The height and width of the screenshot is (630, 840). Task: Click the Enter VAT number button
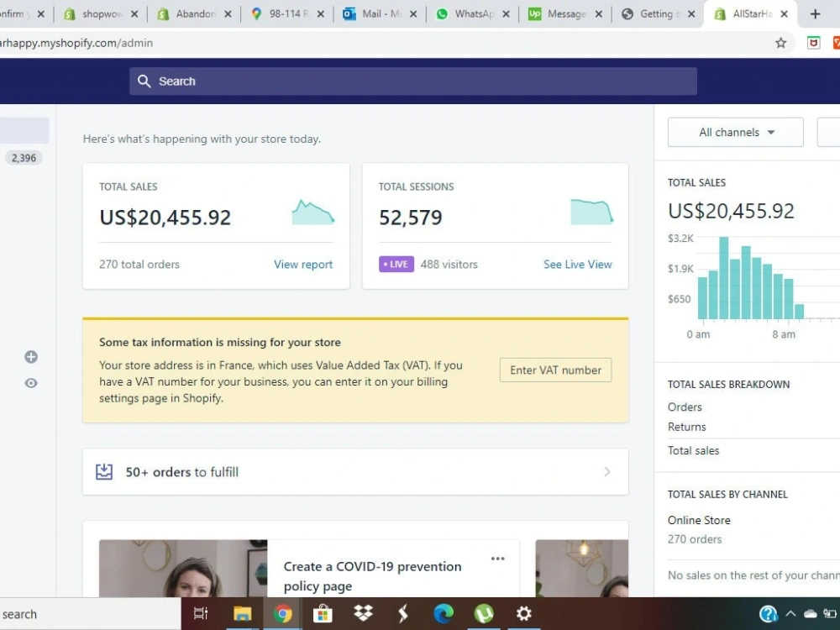(x=555, y=370)
